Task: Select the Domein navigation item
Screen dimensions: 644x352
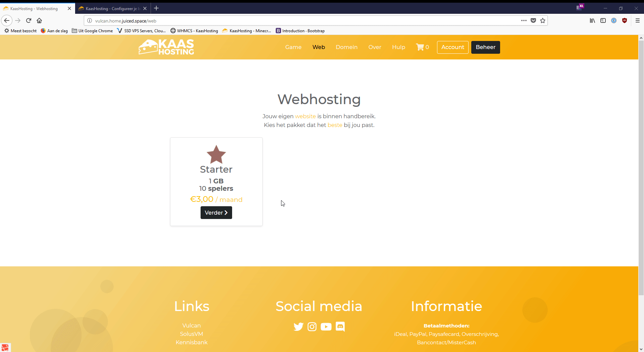Action: [346, 47]
